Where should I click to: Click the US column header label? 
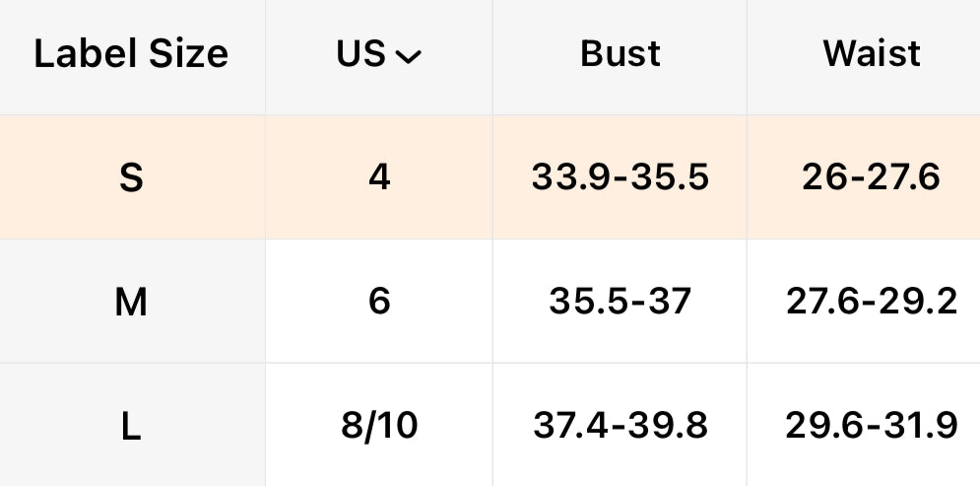point(360,54)
